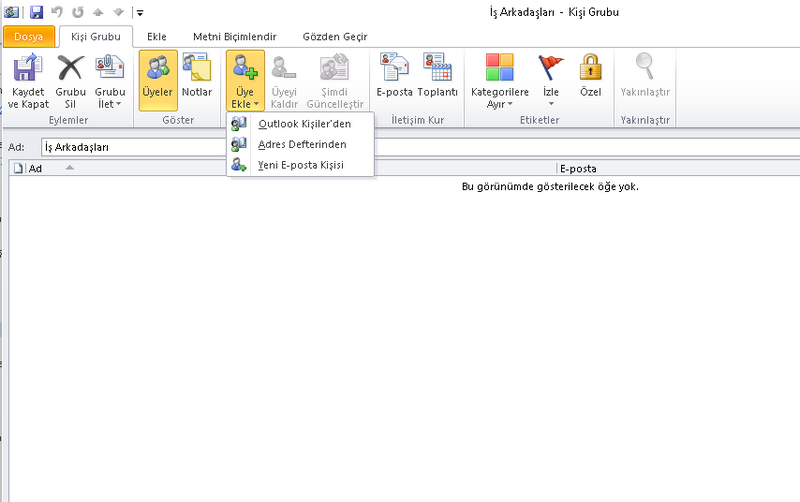This screenshot has width=800, height=502.
Task: Switch to the Metni Biçimlendir tab
Action: (234, 37)
